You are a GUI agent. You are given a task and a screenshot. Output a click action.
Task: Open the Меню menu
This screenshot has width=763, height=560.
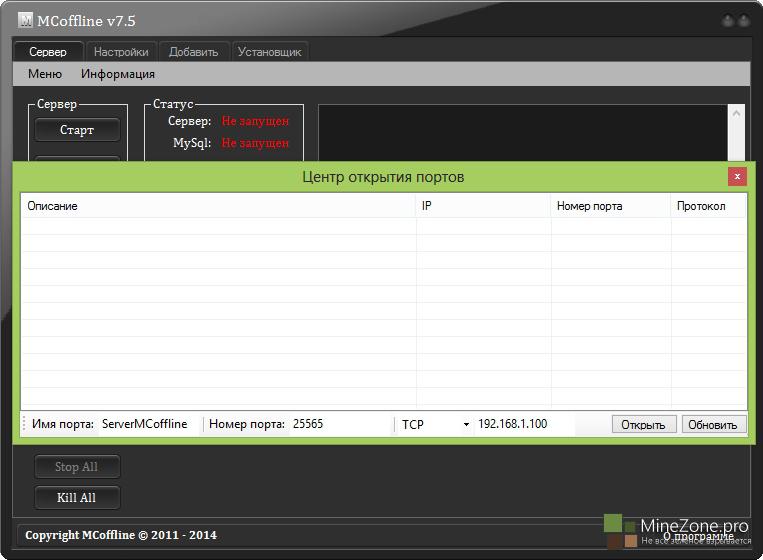click(45, 74)
